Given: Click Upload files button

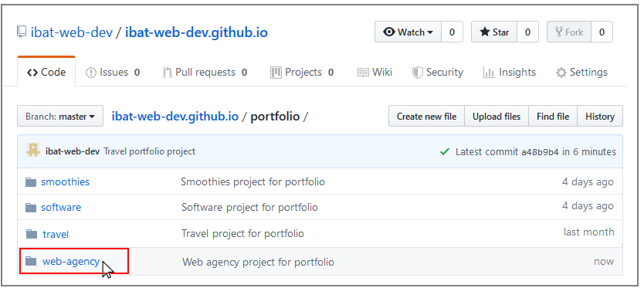Looking at the screenshot, I should [497, 117].
